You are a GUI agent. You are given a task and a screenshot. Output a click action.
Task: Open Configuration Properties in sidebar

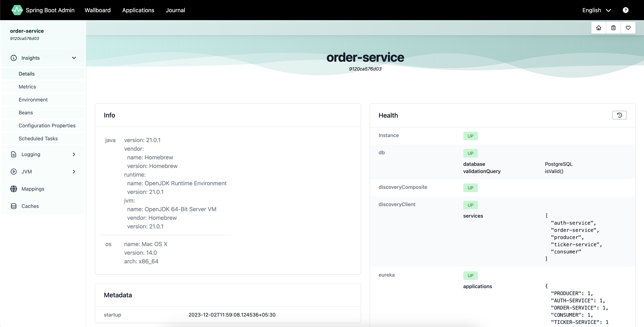[x=47, y=126]
